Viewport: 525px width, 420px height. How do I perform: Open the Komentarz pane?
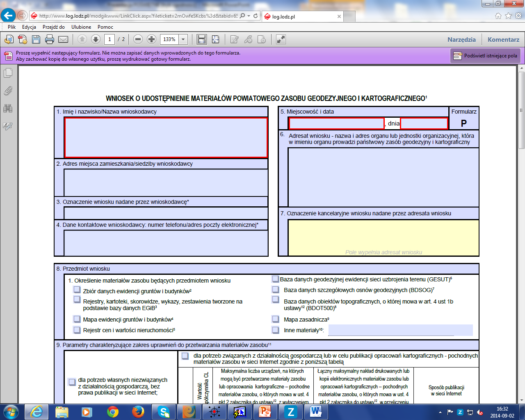coord(503,39)
